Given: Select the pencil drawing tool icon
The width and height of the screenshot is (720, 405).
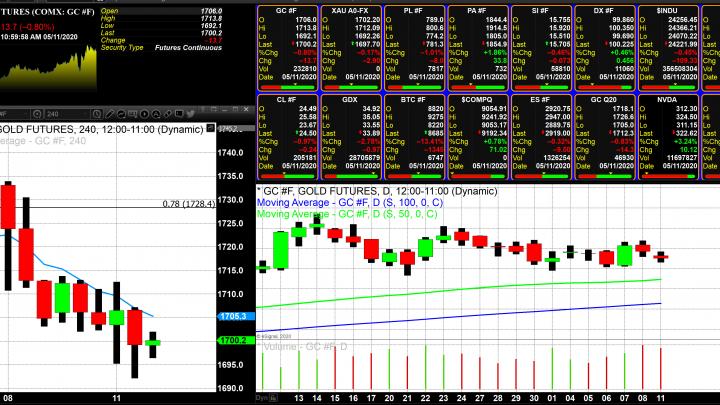Looking at the screenshot, I should (109, 114).
